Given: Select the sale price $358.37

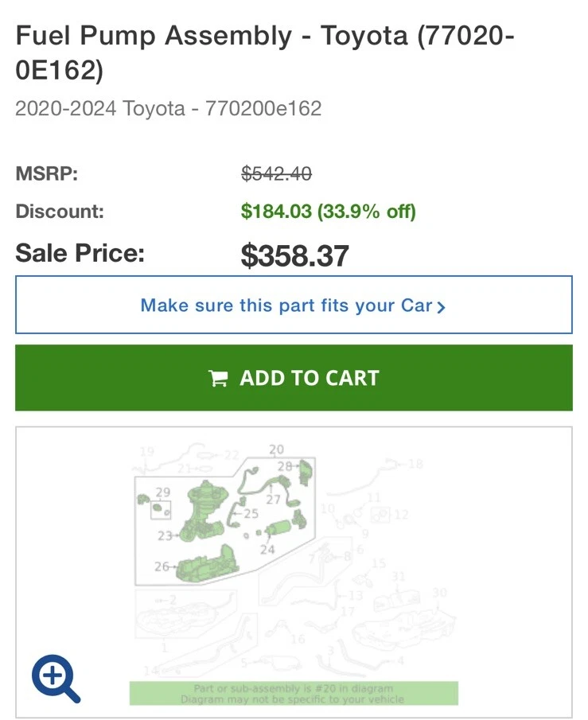Looking at the screenshot, I should tap(296, 255).
